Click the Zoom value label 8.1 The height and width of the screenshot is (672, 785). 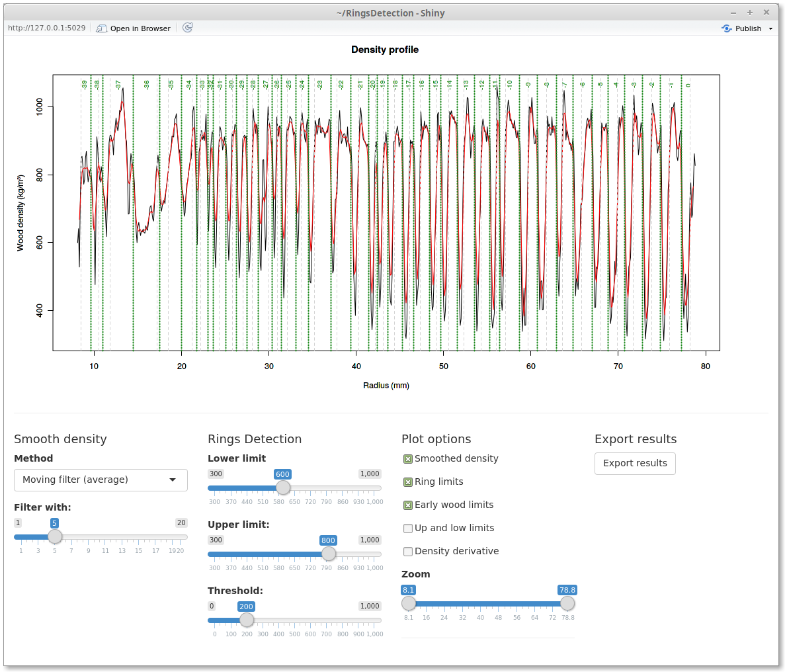[x=409, y=590]
